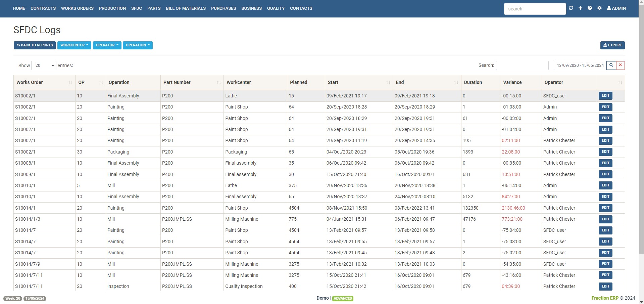Viewport: 644px width, 304px height.
Task: Export the SFDC logs
Action: pos(612,45)
